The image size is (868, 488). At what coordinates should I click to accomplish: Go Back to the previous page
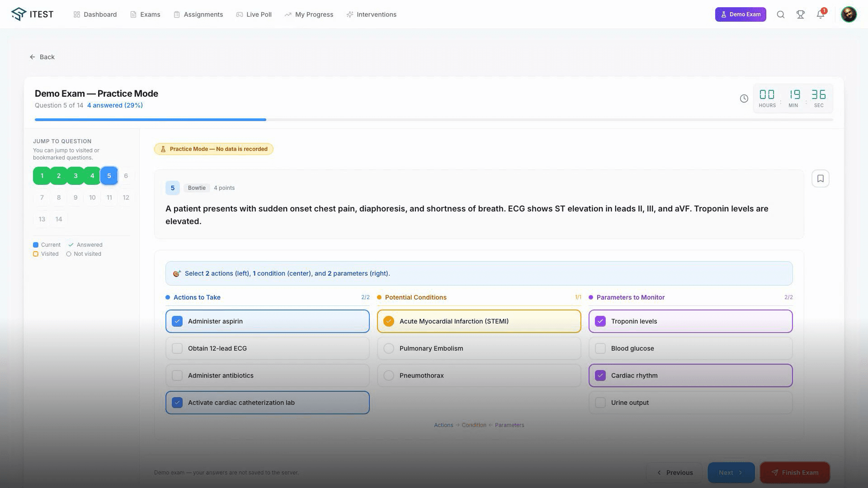pos(42,57)
